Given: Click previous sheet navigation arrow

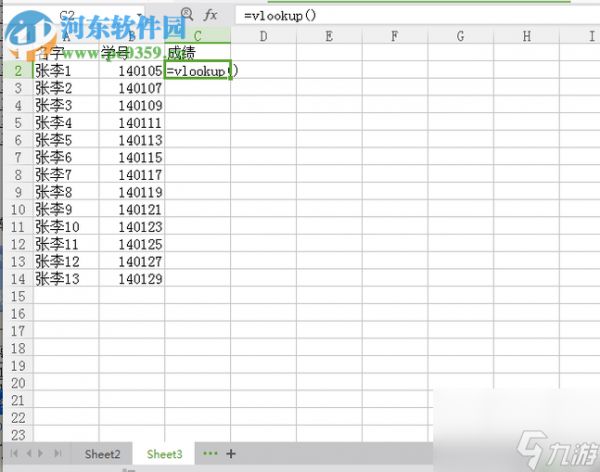Looking at the screenshot, I should click(29, 454).
